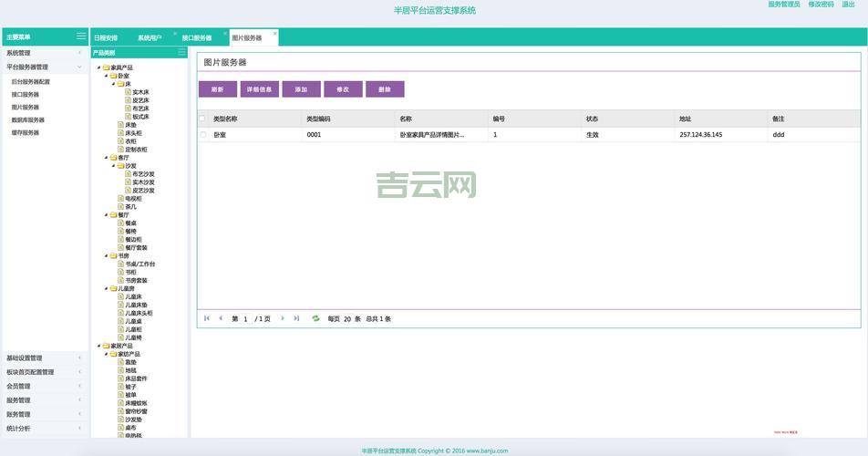
Task: Collapse the 家具产品 tree node
Action: [x=99, y=67]
